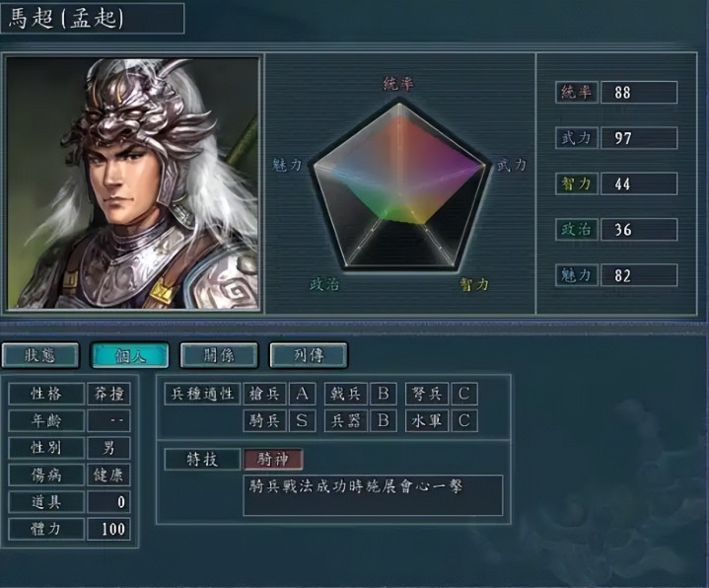
Task: Click Ma Chao's character portrait
Action: point(132,184)
